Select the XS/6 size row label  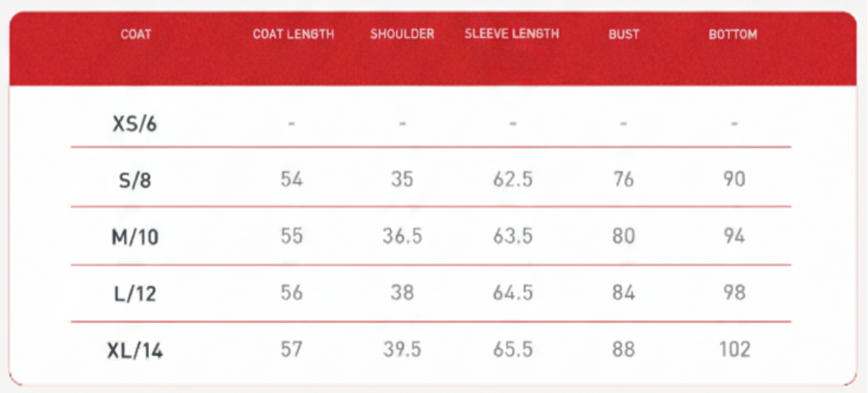(136, 124)
